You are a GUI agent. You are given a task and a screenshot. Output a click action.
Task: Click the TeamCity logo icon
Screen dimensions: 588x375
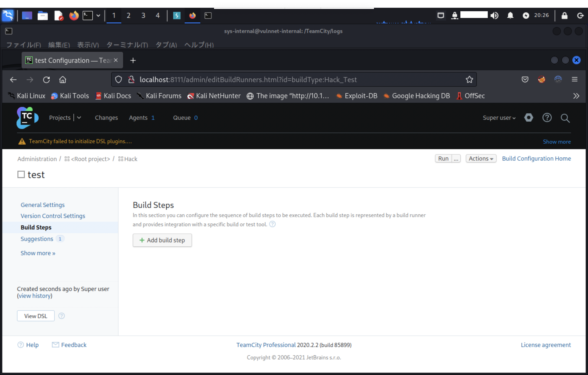27,118
